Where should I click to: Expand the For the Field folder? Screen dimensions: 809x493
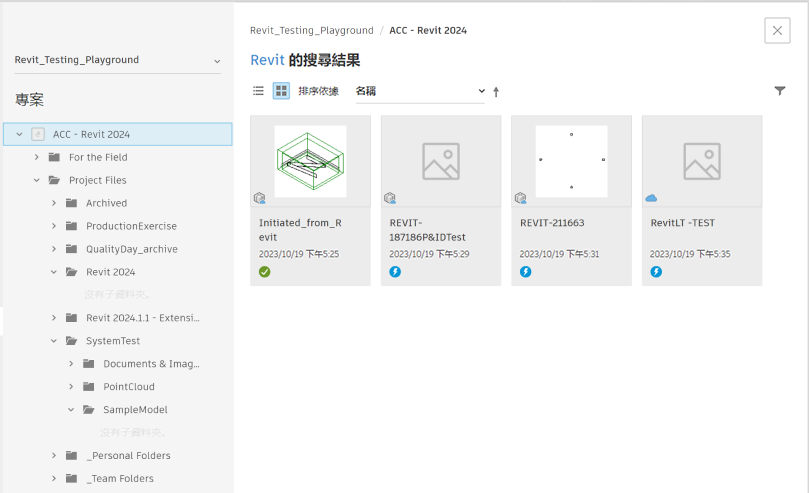(x=37, y=157)
